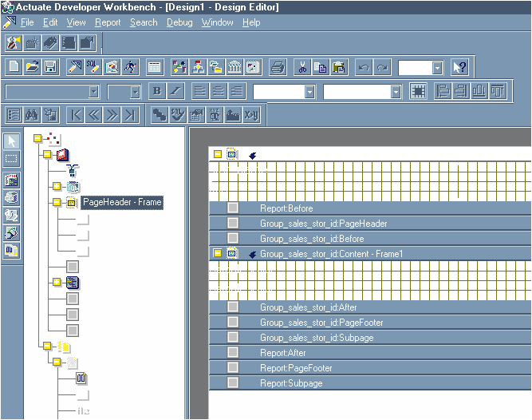Screen dimensions: 532x420
Task: Select the arrow pointer tool in palette
Action: coord(11,141)
